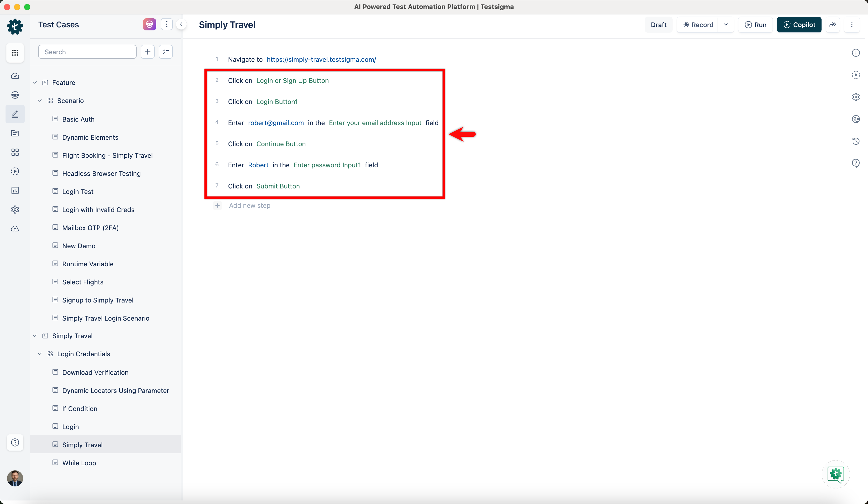Click the Record button
Screen dimensions: 868x504
(698, 25)
